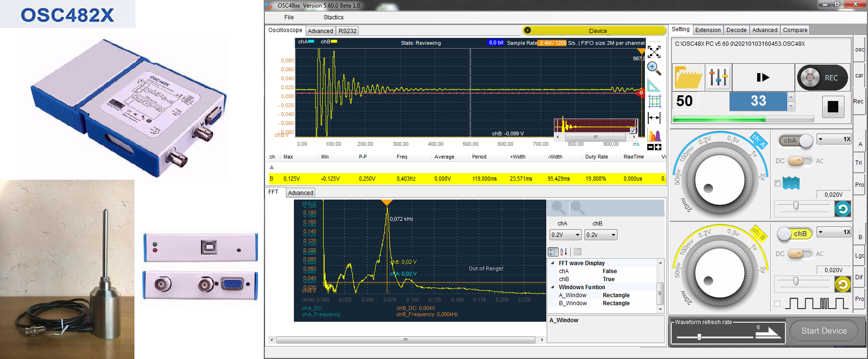
Task: Enable the square wave pattern checkbox
Action: point(777,303)
